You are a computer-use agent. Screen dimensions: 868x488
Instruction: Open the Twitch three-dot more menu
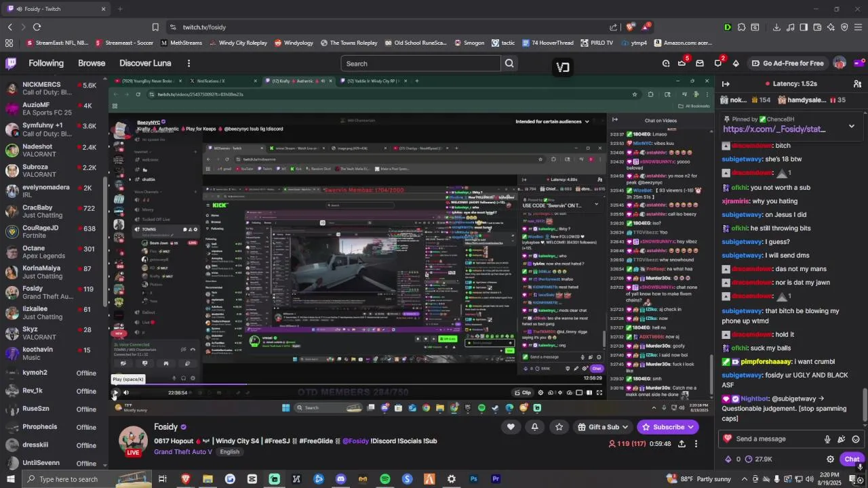point(189,64)
